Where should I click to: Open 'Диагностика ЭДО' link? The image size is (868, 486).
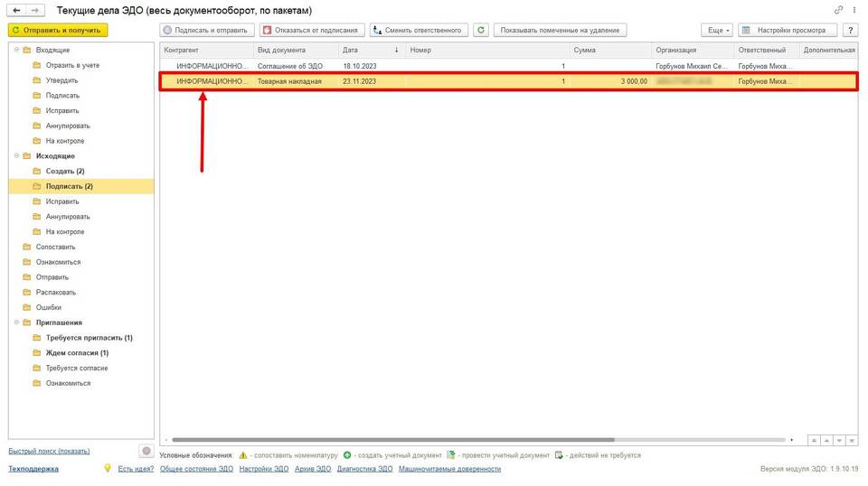click(364, 469)
